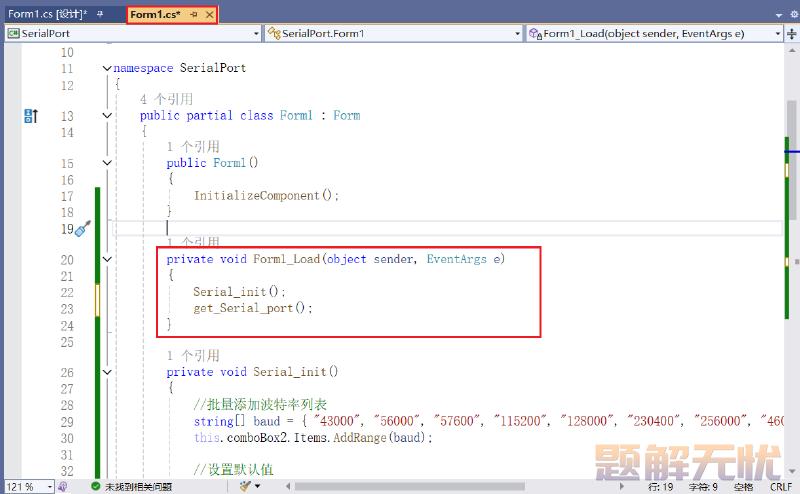This screenshot has width=800, height=494.
Task: Click comboBox2 on line 30
Action: click(x=257, y=438)
